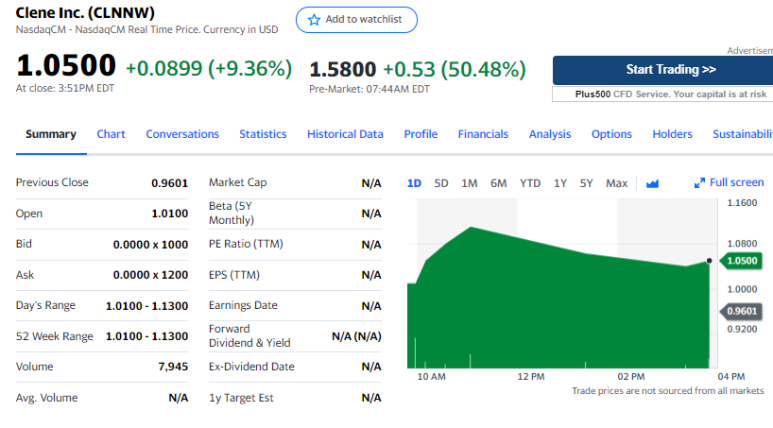Screen dimensions: 773x428
Task: Switch to the Statistics tab
Action: (263, 134)
